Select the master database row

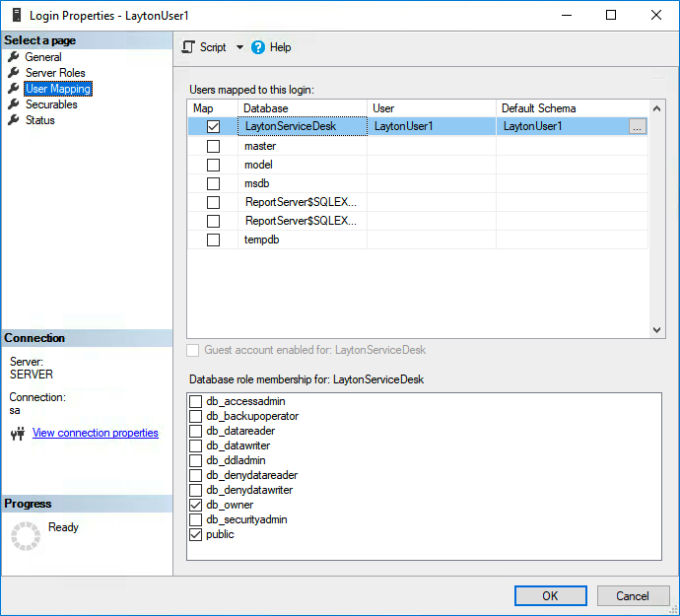pyautogui.click(x=418, y=146)
